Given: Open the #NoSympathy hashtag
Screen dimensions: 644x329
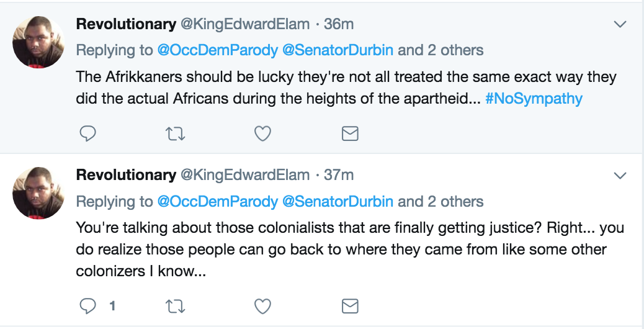Looking at the screenshot, I should click(534, 99).
